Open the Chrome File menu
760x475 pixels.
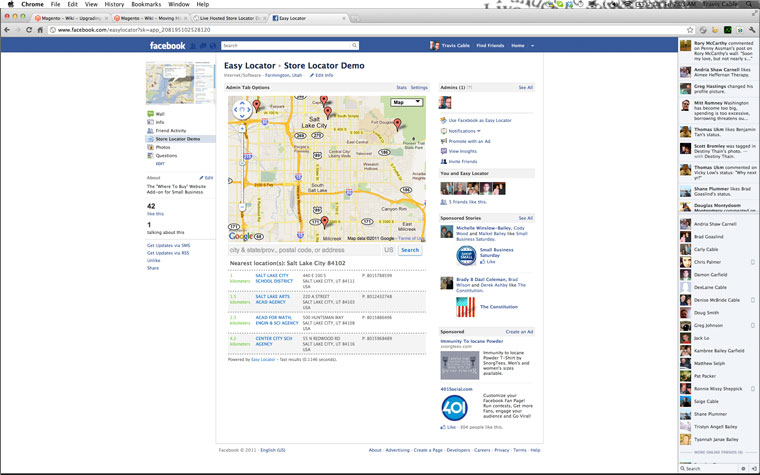55,4
